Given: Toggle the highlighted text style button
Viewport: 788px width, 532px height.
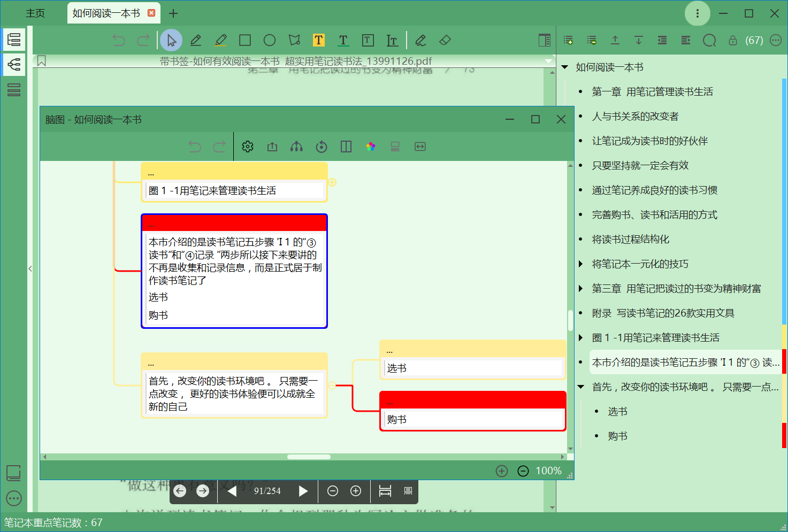Looking at the screenshot, I should click(319, 40).
